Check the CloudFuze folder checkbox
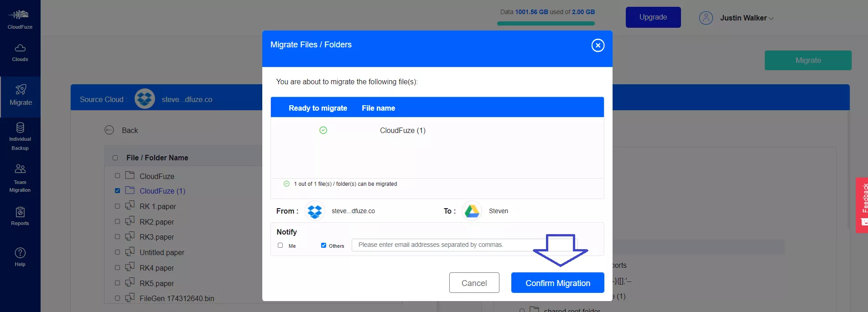868x312 pixels. (117, 175)
